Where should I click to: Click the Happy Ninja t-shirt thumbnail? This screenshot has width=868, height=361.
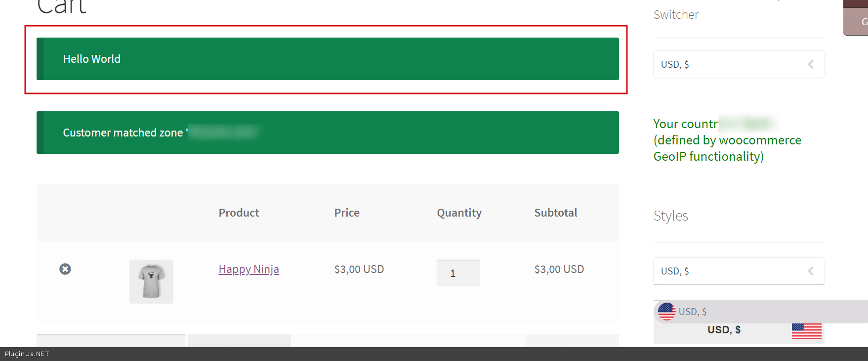[151, 281]
